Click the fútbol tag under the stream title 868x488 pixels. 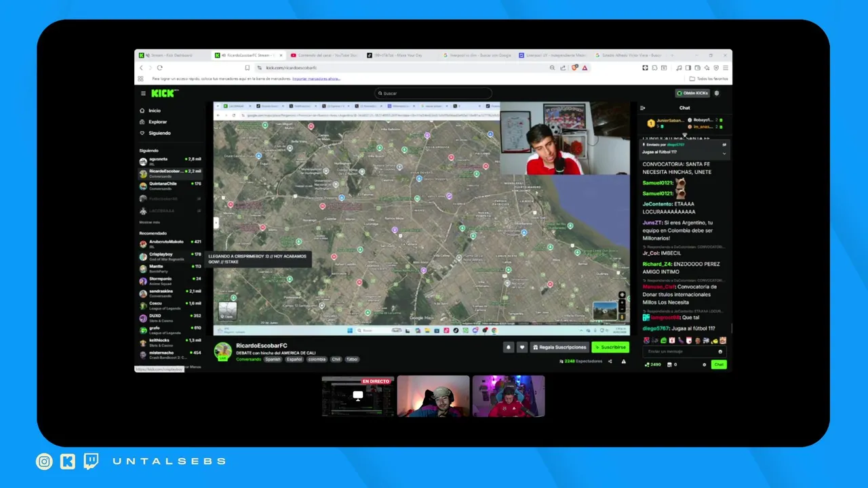[x=352, y=359]
